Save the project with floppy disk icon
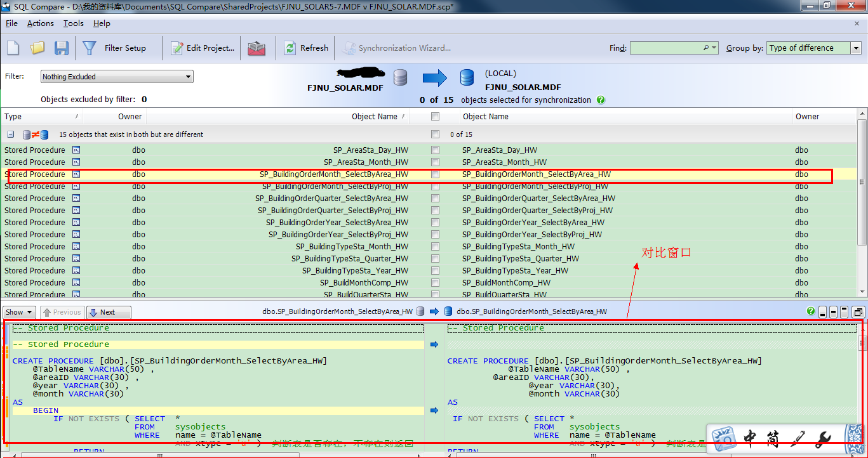 click(62, 48)
